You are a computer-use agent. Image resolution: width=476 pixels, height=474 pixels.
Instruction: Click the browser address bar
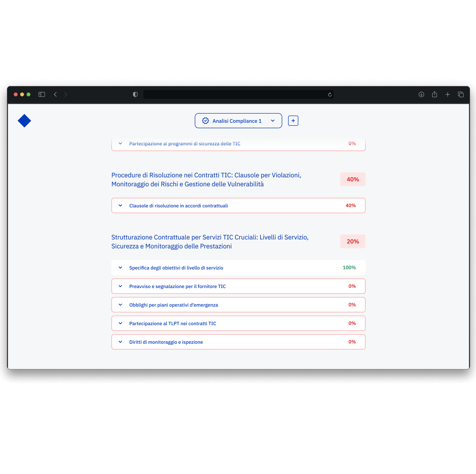point(235,94)
